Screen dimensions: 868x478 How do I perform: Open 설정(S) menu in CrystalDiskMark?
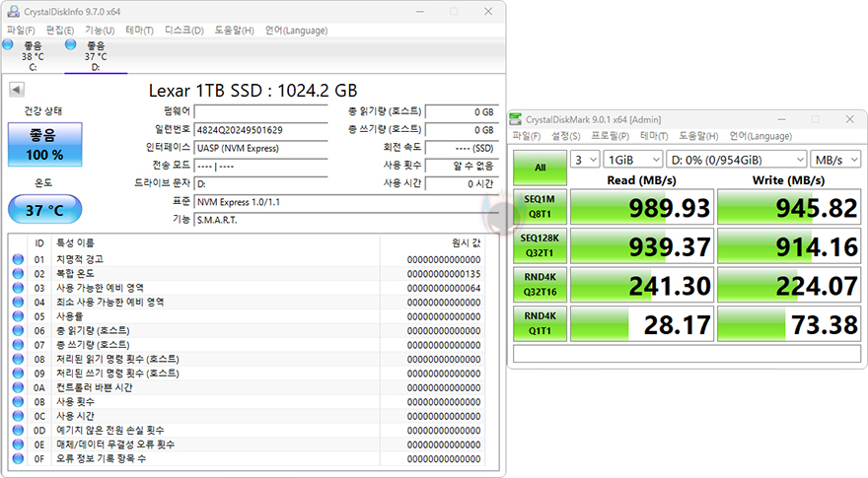566,136
